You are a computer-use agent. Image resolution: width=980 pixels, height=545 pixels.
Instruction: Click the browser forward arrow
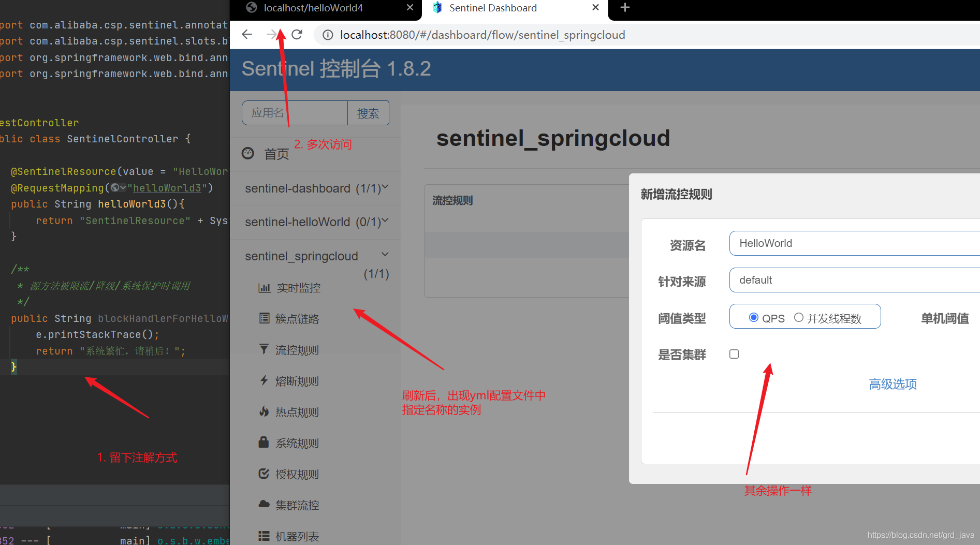point(272,35)
